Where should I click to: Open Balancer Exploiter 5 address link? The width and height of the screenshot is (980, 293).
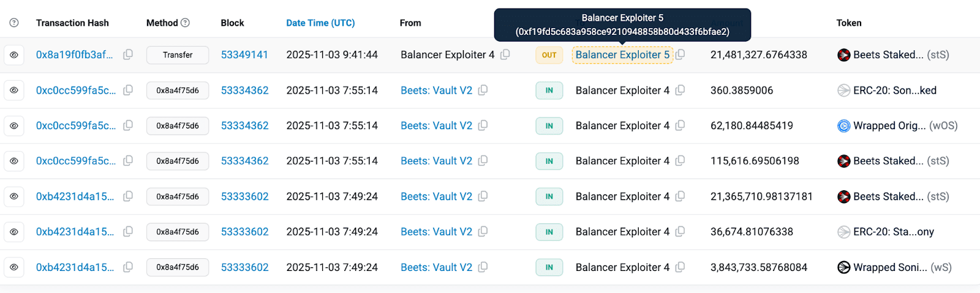(x=622, y=54)
